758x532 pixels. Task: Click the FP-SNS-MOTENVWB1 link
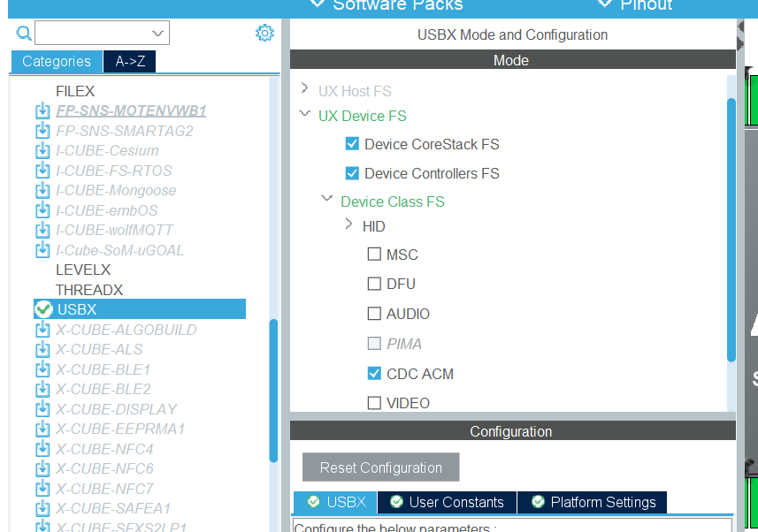click(x=131, y=110)
